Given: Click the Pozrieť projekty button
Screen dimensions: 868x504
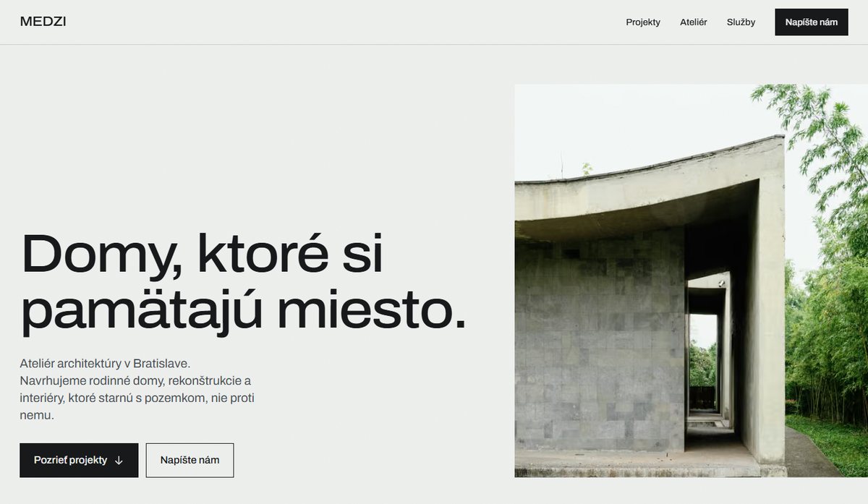Looking at the screenshot, I should [x=79, y=460].
